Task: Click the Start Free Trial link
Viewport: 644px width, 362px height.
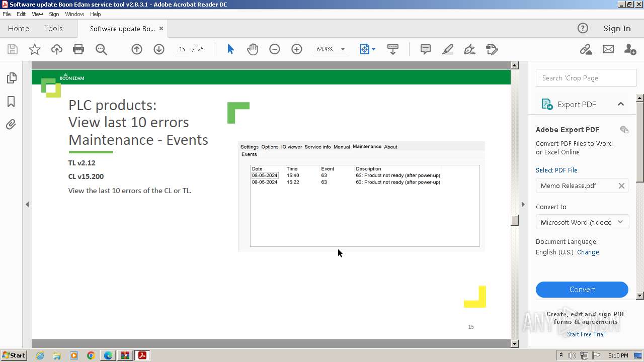Action: click(x=586, y=334)
